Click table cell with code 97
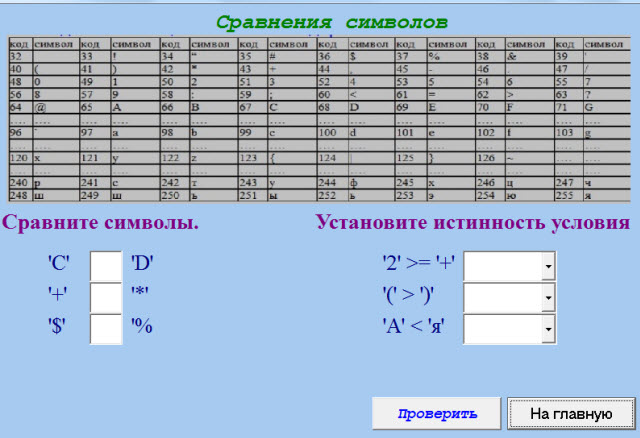640x438 pixels. point(95,133)
